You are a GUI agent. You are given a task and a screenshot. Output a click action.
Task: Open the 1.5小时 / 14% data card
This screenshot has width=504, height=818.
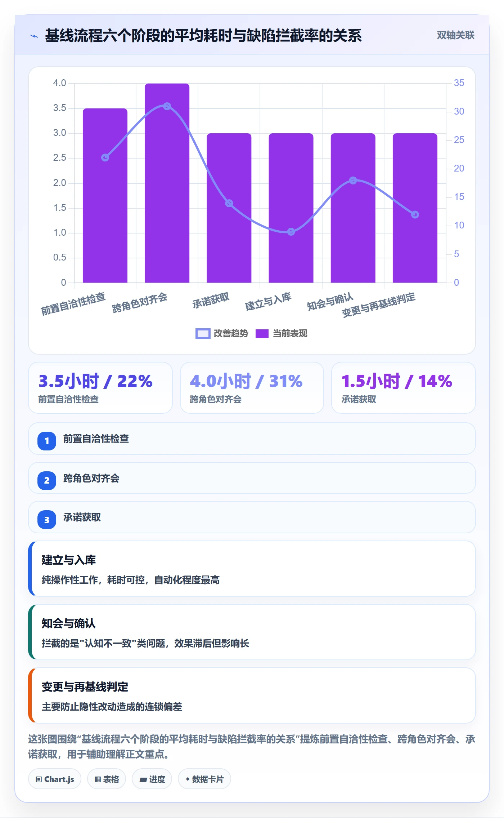(x=404, y=388)
